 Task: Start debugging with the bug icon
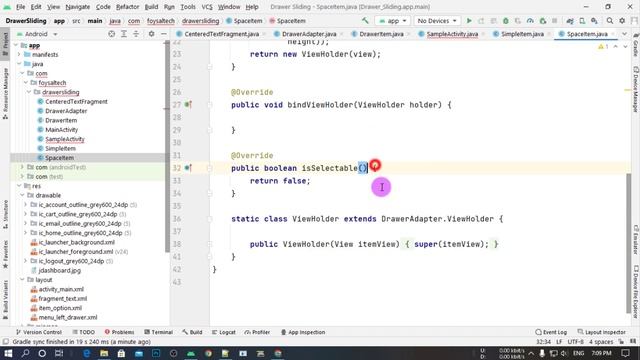point(506,21)
